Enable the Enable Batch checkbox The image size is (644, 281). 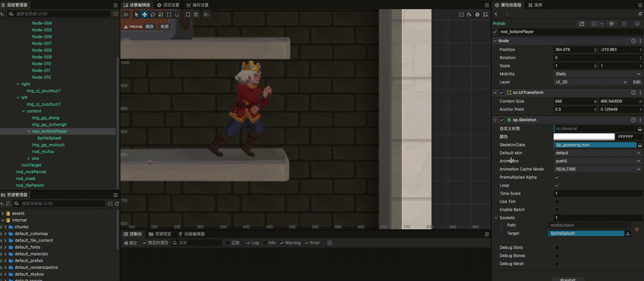coord(557,210)
